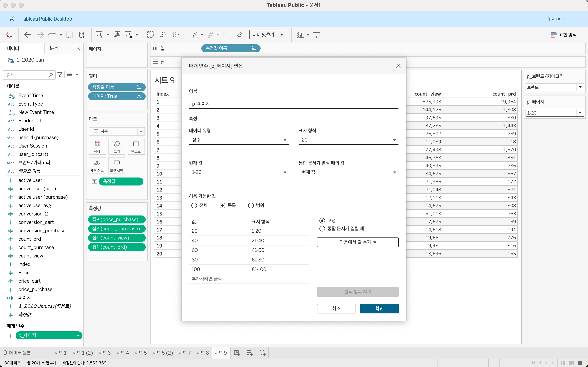Click the sort ascending toolbar icon
This screenshot has height=367, width=588.
point(164,35)
